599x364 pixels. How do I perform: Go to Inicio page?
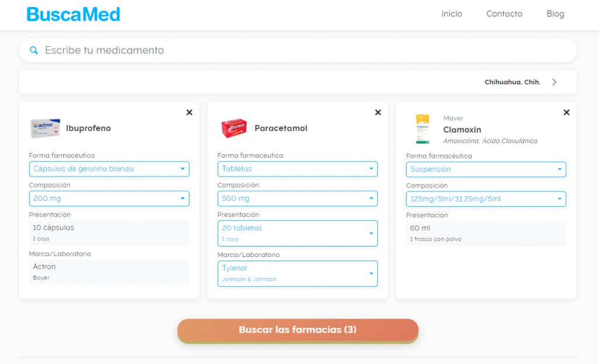(452, 14)
